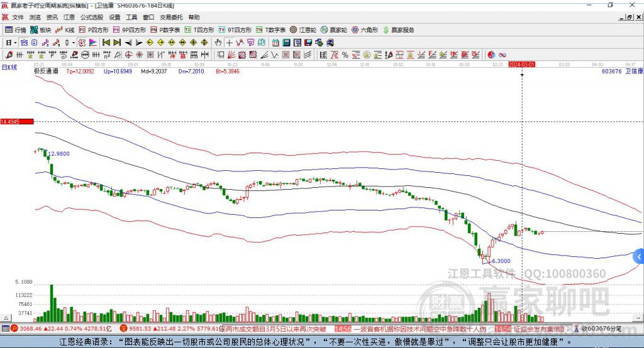Click the black left-pointing triangle icon
Image resolution: width=644 pixels, height=348 pixels.
click(x=128, y=43)
